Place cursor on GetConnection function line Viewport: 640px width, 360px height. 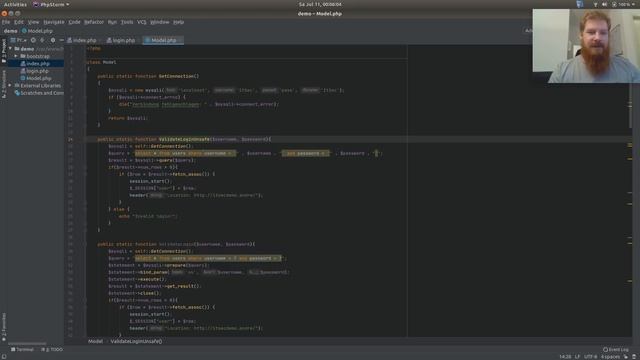tap(148, 76)
